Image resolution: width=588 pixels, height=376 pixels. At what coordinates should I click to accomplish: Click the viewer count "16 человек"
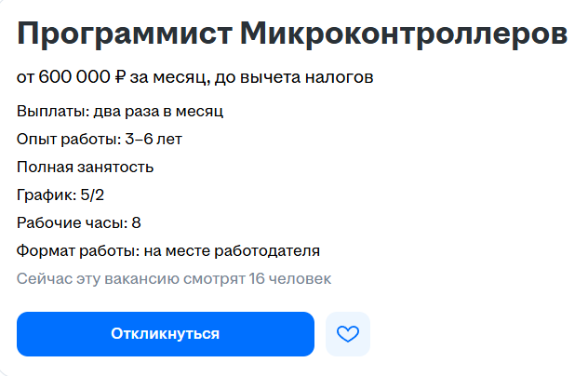(290, 279)
